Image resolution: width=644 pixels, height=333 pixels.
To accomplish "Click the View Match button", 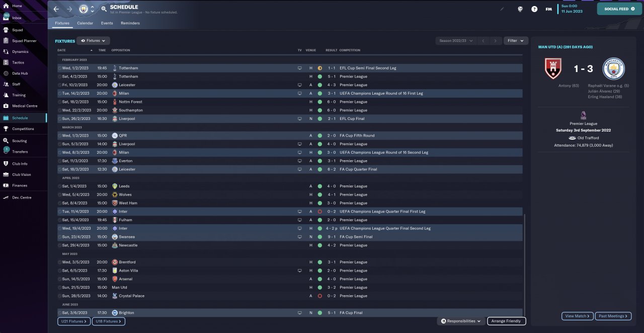I will (578, 316).
